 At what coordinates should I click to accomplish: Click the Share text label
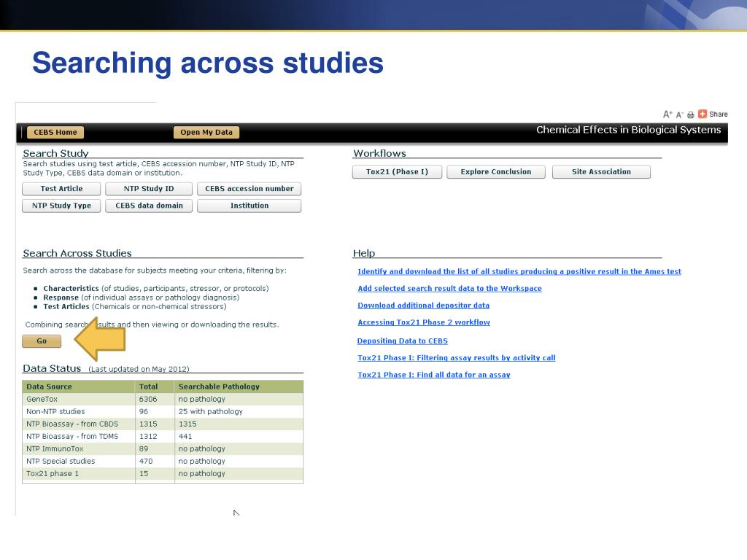point(719,114)
